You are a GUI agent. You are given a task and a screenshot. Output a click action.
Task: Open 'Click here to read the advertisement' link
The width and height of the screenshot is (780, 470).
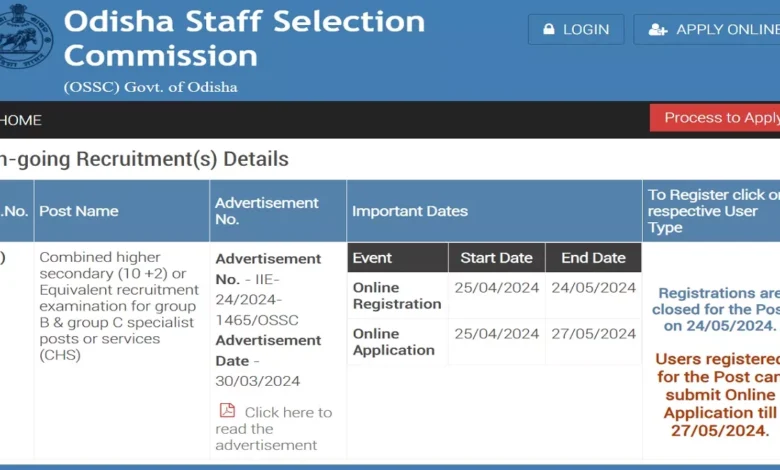[x=274, y=428]
